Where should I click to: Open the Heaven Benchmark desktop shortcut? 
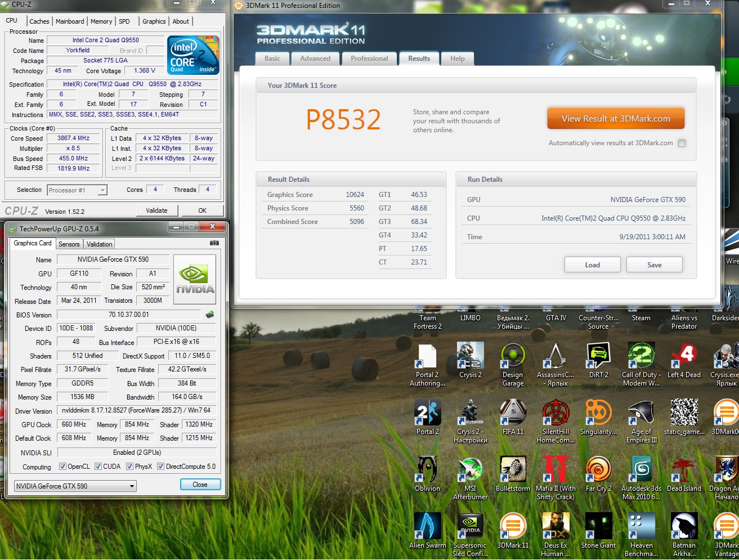[641, 526]
